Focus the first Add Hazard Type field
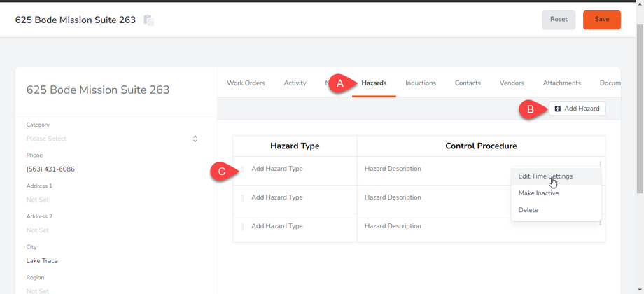The image size is (644, 294). (277, 169)
